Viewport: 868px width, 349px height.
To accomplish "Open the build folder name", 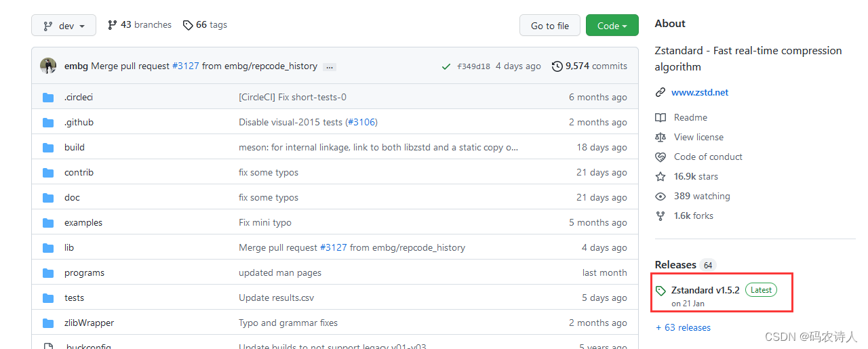I will pyautogui.click(x=75, y=147).
